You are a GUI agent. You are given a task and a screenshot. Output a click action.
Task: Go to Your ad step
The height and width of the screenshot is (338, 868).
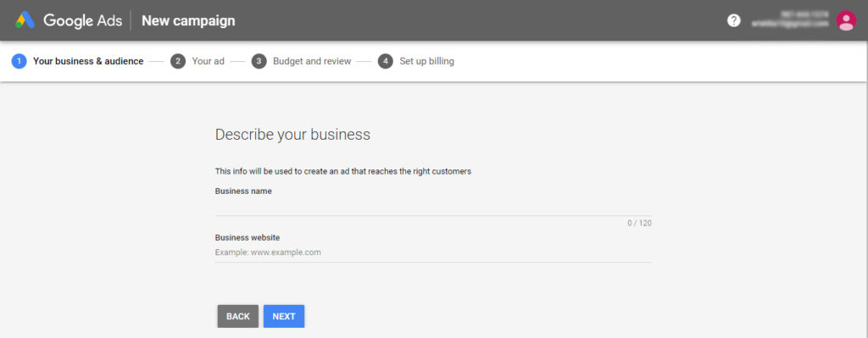[209, 61]
